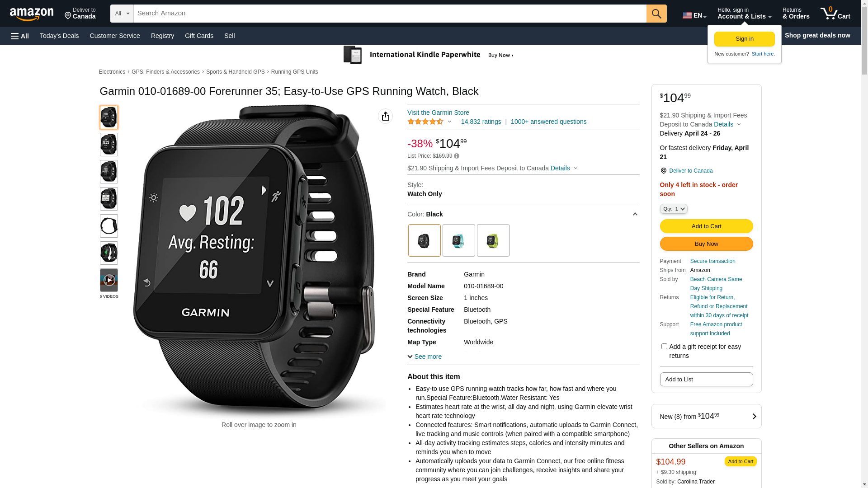Expand See more product details
The width and height of the screenshot is (868, 488).
(x=425, y=357)
